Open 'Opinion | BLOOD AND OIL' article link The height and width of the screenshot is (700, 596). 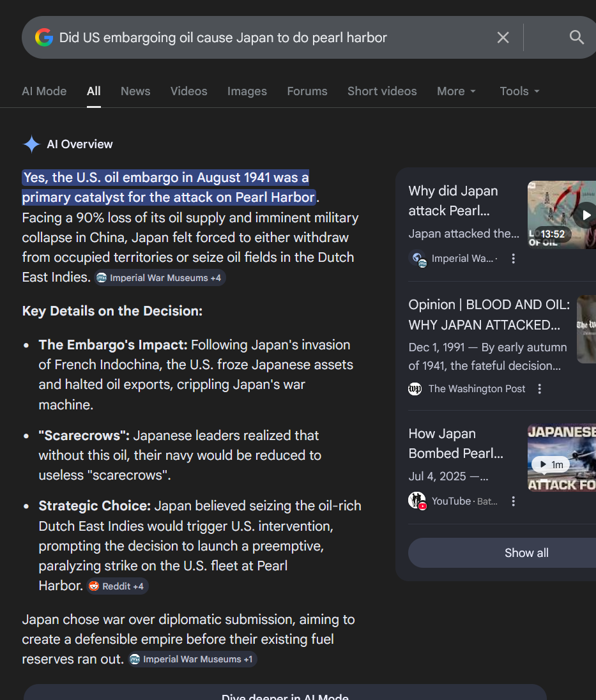pyautogui.click(x=489, y=314)
